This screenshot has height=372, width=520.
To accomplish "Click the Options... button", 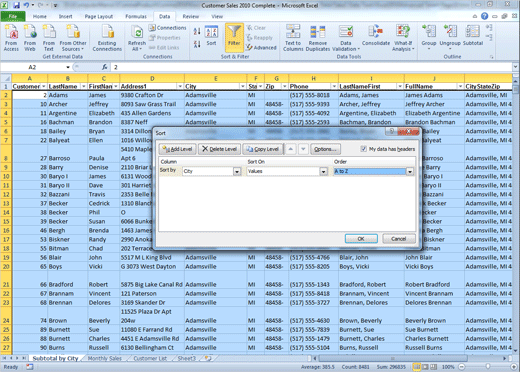I will pyautogui.click(x=326, y=149).
